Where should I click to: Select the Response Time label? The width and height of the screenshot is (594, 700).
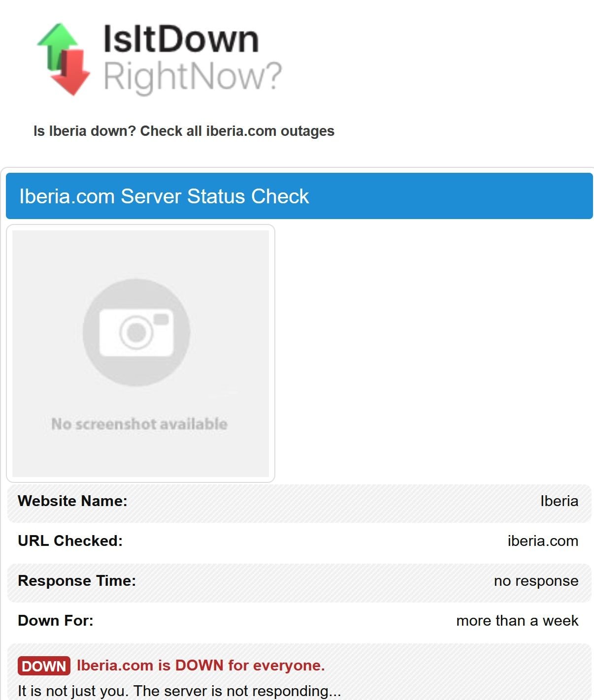[77, 581]
